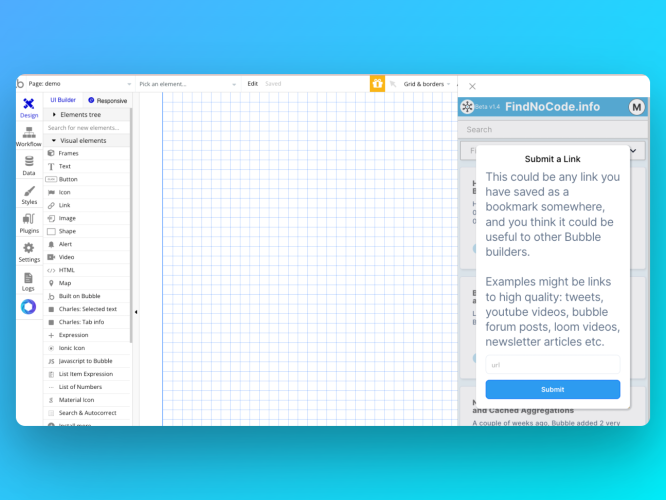
Task: Select Search & Autocorrect element
Action: pyautogui.click(x=87, y=413)
